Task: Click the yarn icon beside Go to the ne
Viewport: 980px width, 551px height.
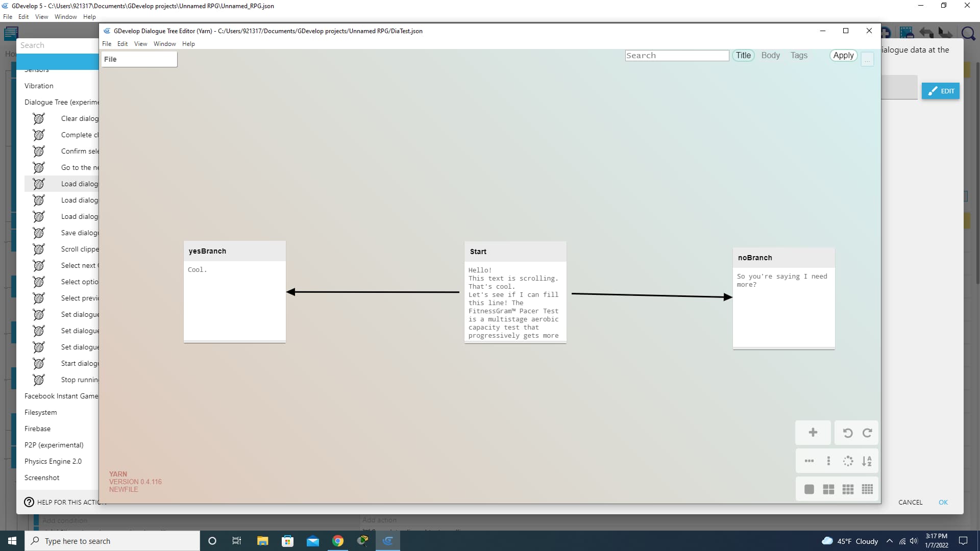Action: pyautogui.click(x=39, y=167)
